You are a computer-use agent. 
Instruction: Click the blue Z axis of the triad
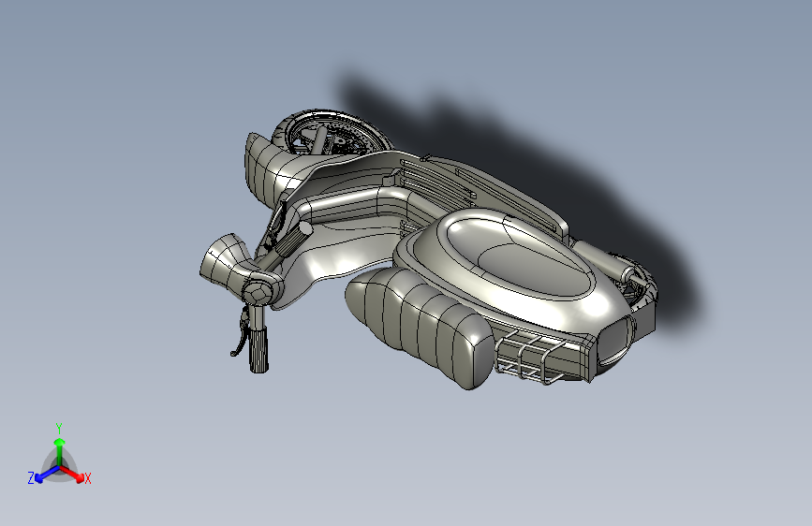click(48, 474)
